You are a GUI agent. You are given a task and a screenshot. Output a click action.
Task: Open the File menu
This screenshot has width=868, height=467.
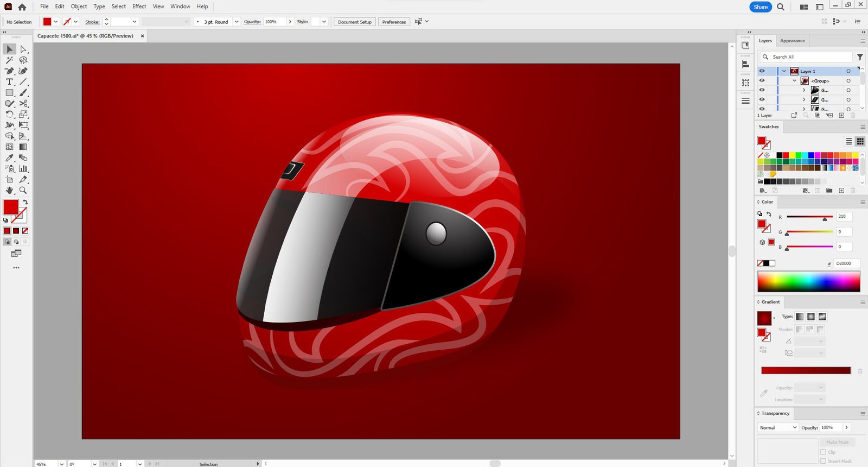[x=44, y=7]
